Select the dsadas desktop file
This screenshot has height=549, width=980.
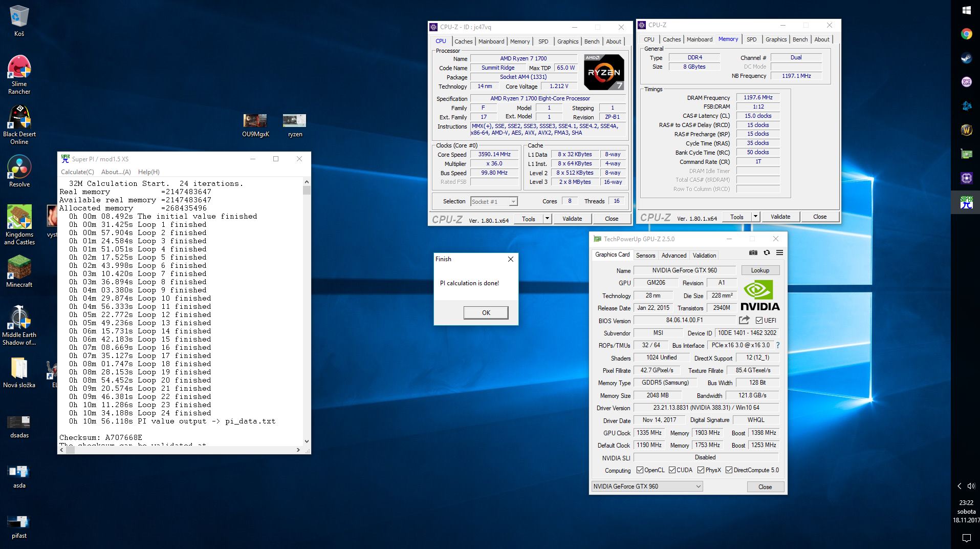(x=19, y=427)
